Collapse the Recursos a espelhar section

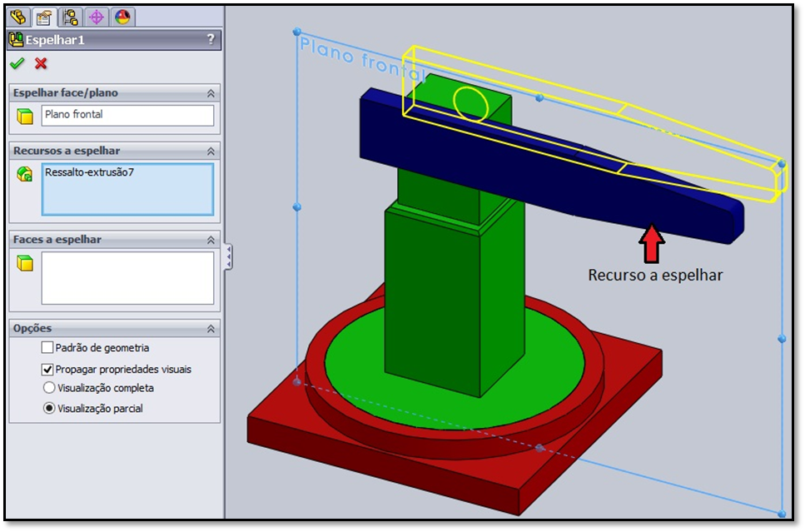211,152
